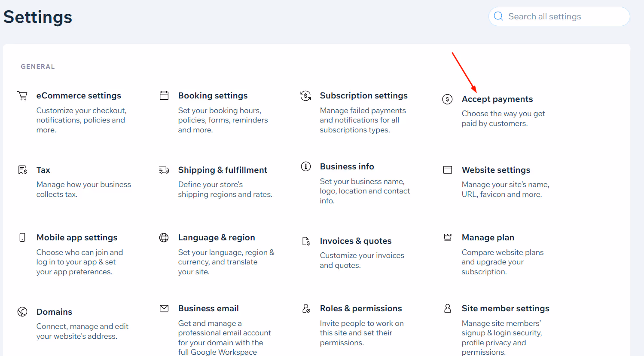
Task: Select Manage plan
Action: [488, 237]
